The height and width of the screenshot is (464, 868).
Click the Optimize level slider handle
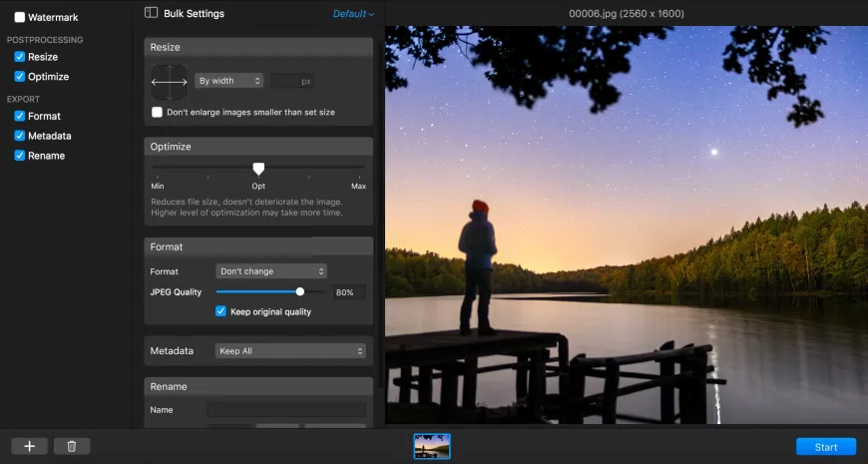click(258, 169)
